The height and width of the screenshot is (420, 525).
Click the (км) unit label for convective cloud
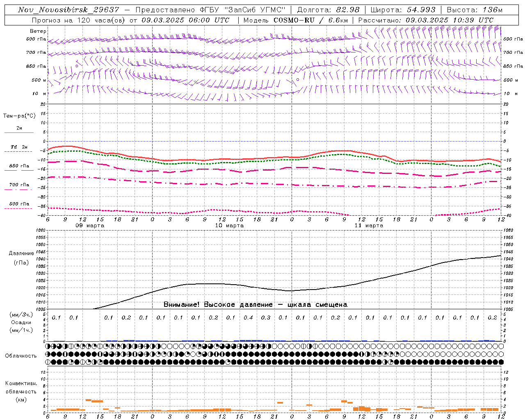click(21, 400)
